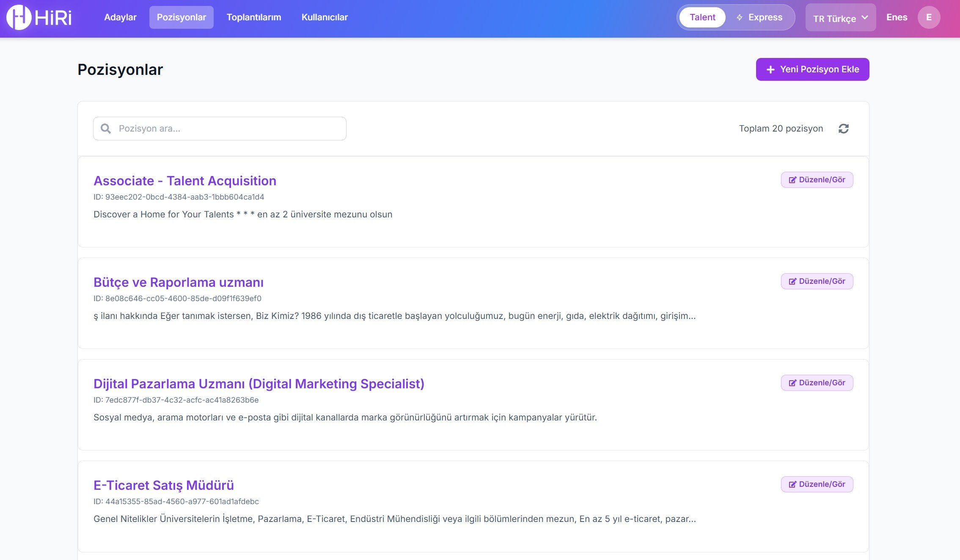Click edit icon for Associate - Talent Acquisition

coord(792,180)
